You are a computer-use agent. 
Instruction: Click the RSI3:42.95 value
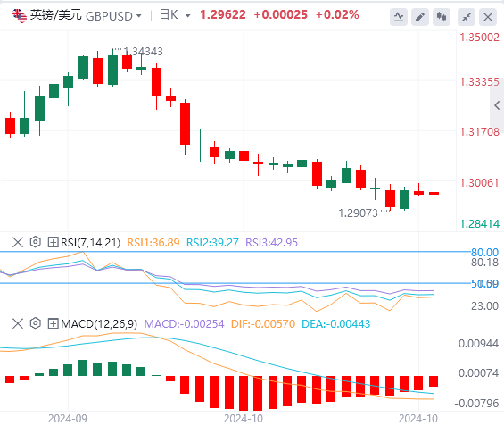[271, 243]
